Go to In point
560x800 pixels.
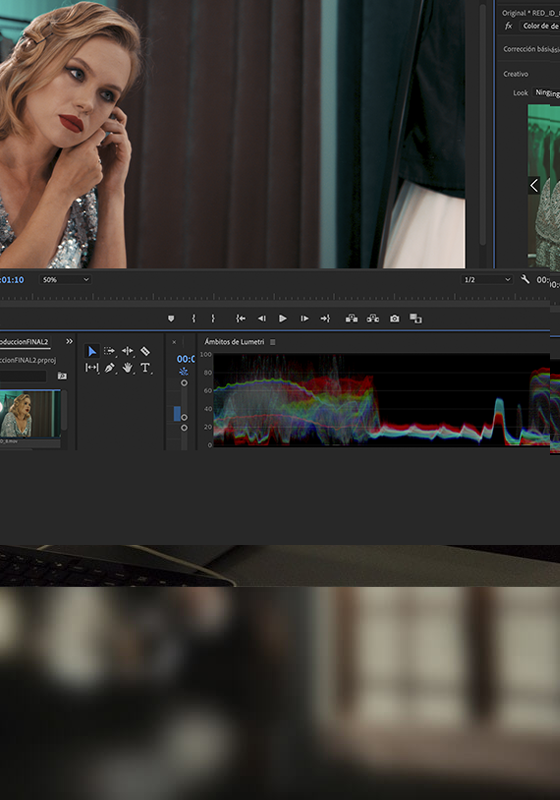pos(241,318)
